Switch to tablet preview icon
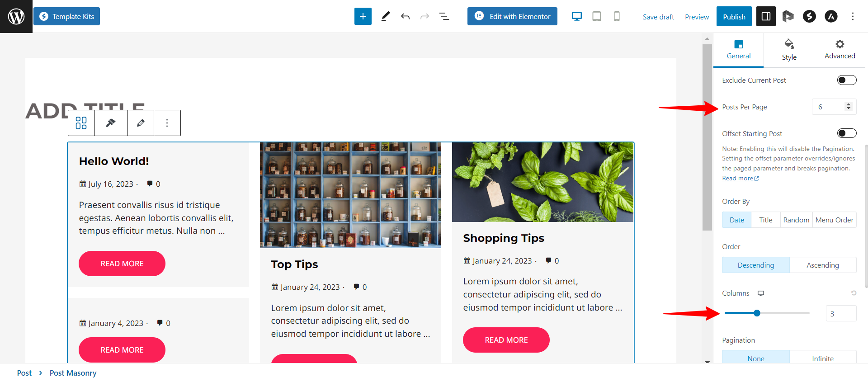 (x=597, y=16)
